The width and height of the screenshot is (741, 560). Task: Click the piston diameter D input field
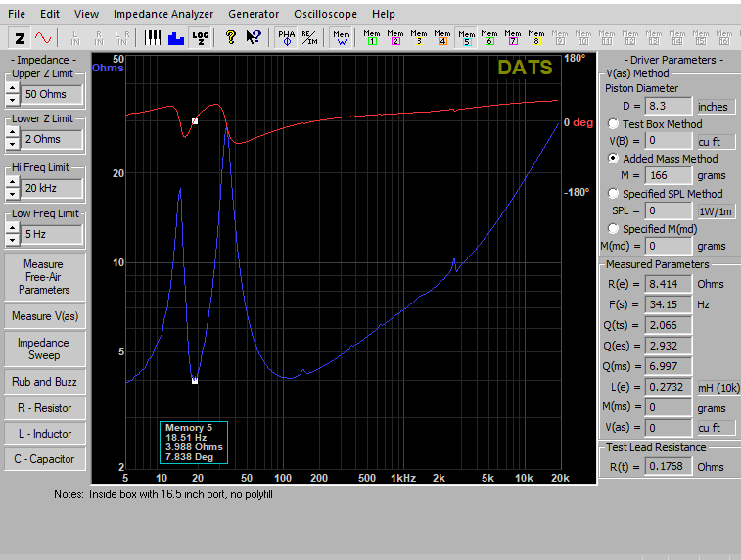pyautogui.click(x=669, y=107)
